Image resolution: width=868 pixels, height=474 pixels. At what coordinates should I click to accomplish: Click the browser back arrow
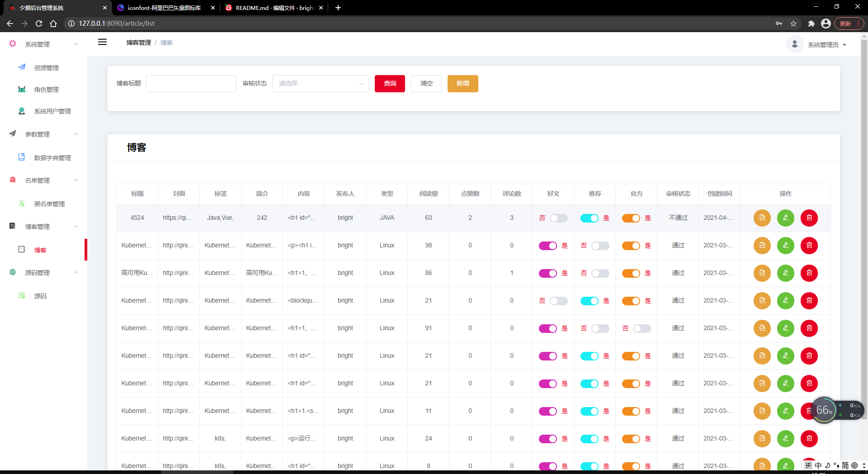[x=10, y=24]
